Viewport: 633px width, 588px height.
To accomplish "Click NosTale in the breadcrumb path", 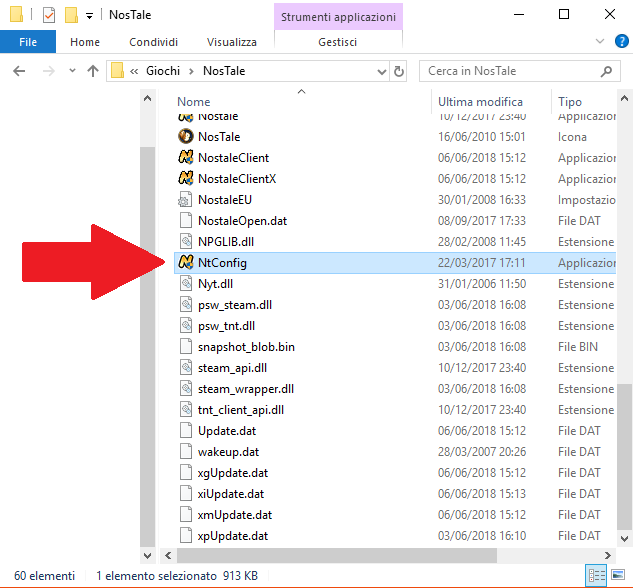I will [224, 71].
